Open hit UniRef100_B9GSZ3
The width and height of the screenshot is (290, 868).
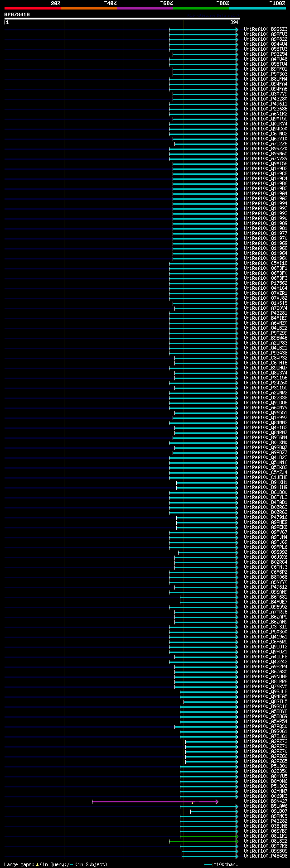click(266, 29)
